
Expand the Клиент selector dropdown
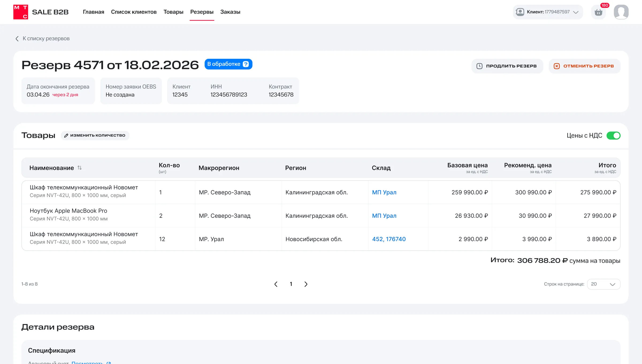coord(548,12)
